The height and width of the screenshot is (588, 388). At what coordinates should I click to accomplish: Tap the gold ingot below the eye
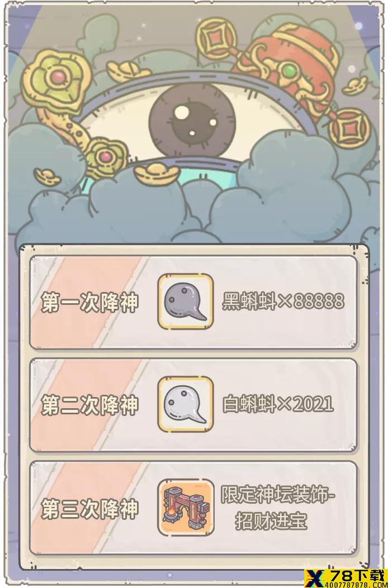[157, 174]
